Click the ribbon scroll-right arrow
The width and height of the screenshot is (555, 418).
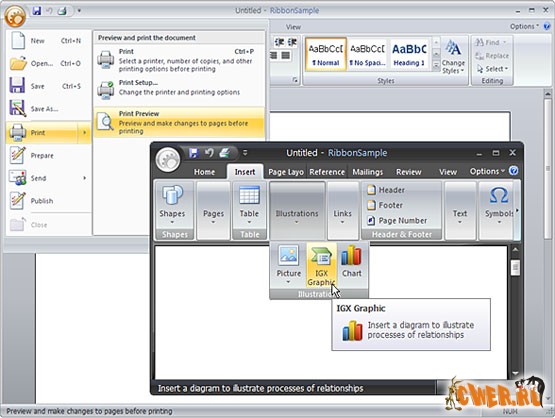pyautogui.click(x=517, y=211)
